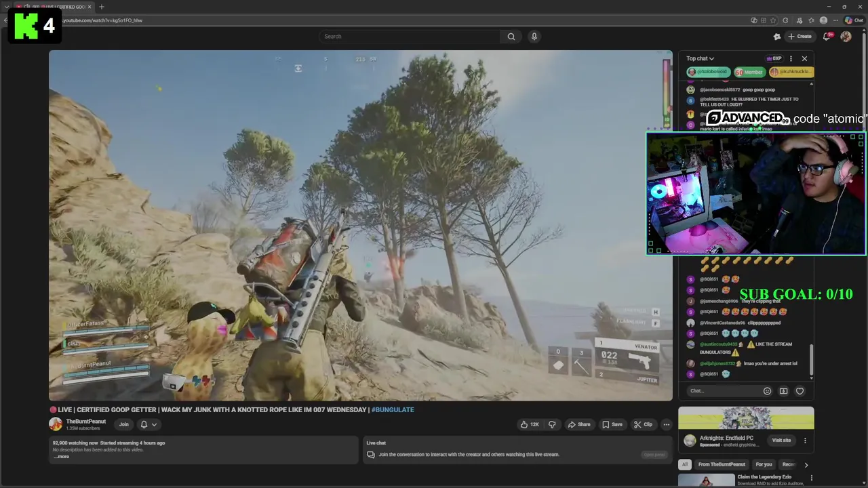Select From TheBurntPeanut filter chip
The image size is (868, 488).
click(722, 464)
